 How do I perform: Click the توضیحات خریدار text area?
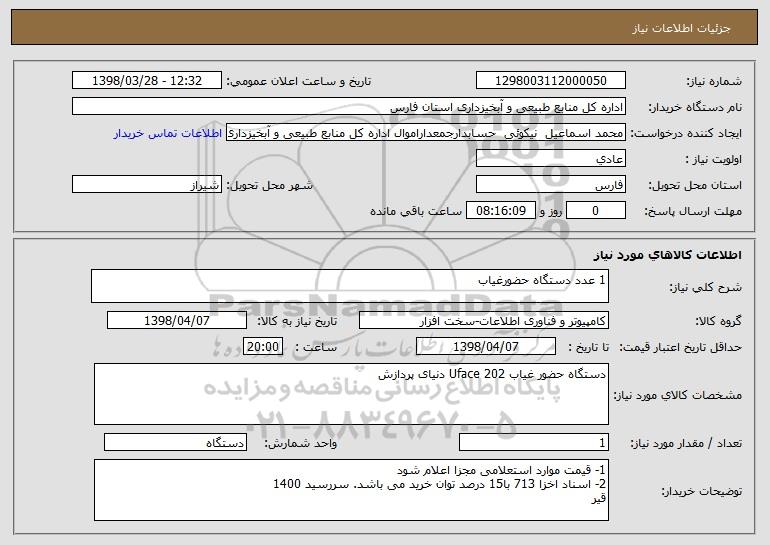click(x=351, y=490)
